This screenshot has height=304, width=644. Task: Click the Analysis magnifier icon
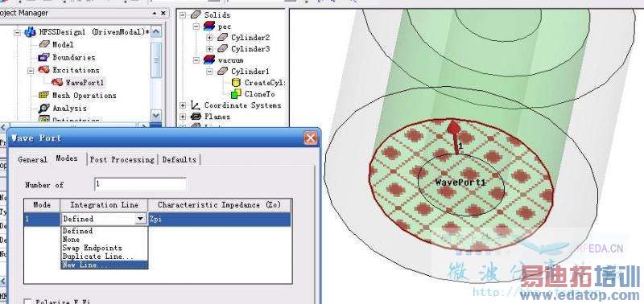[x=43, y=109]
